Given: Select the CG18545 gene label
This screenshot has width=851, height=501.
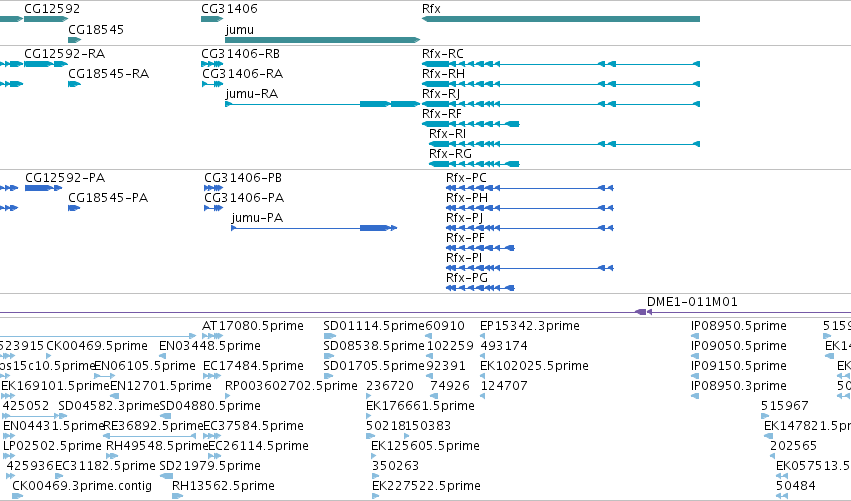Looking at the screenshot, I should (x=96, y=29).
